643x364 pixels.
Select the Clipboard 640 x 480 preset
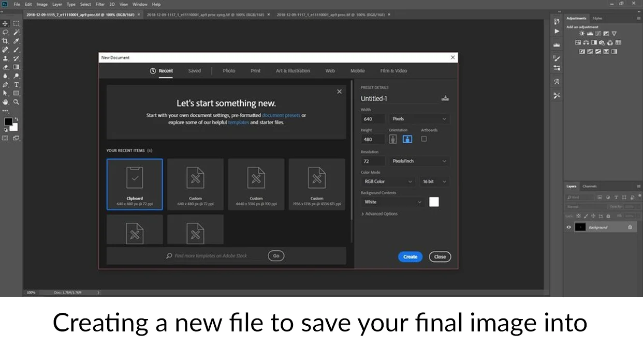(135, 184)
